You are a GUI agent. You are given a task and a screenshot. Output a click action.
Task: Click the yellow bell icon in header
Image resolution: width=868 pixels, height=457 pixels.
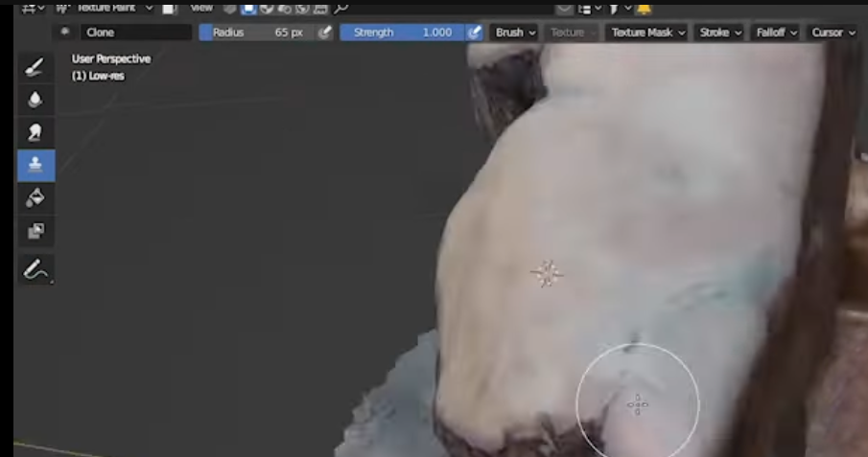pyautogui.click(x=644, y=9)
